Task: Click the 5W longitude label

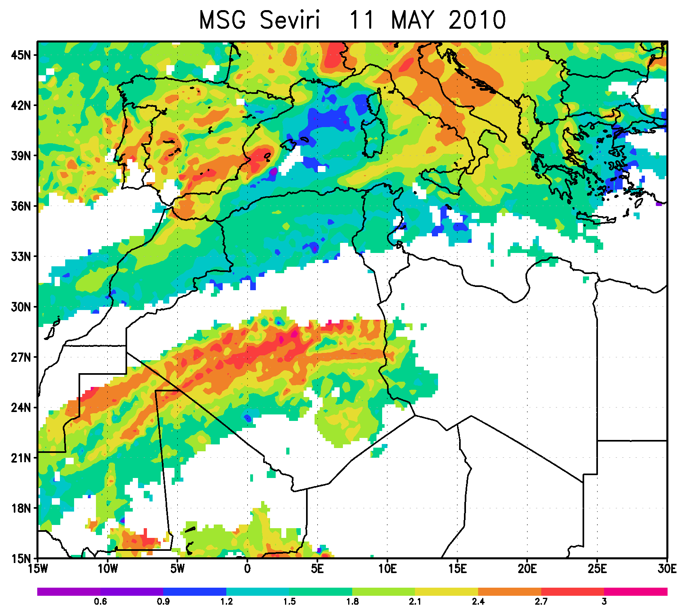Action: [x=177, y=569]
